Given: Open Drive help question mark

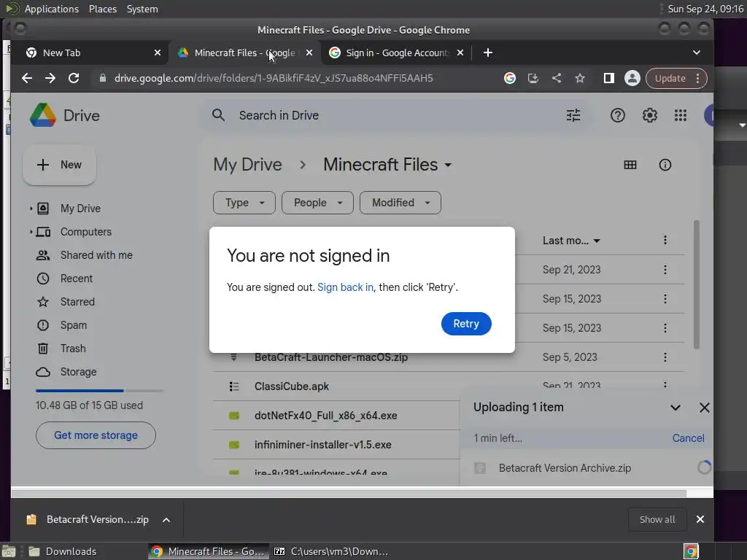Looking at the screenshot, I should coord(617,115).
